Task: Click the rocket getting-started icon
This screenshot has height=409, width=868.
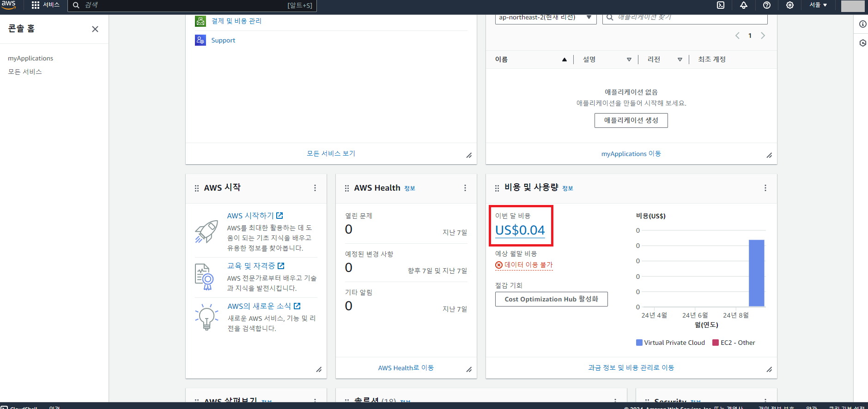Action: [206, 231]
